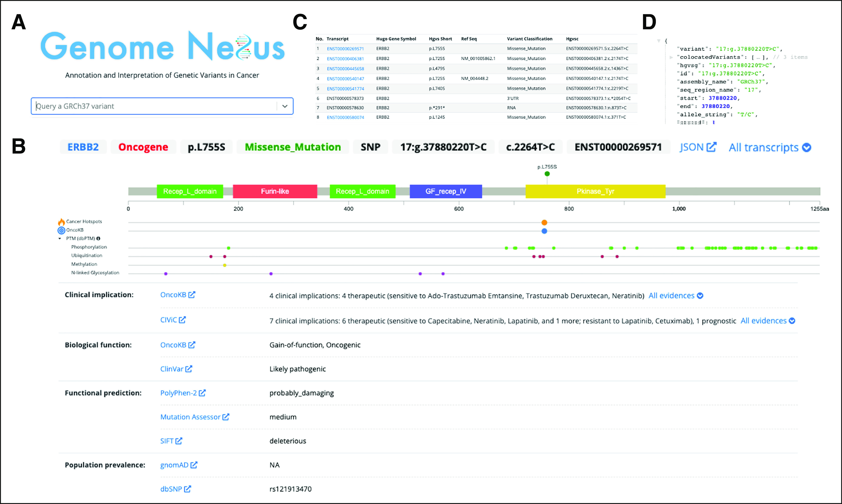Expand the All transcripts dropdown

(770, 147)
